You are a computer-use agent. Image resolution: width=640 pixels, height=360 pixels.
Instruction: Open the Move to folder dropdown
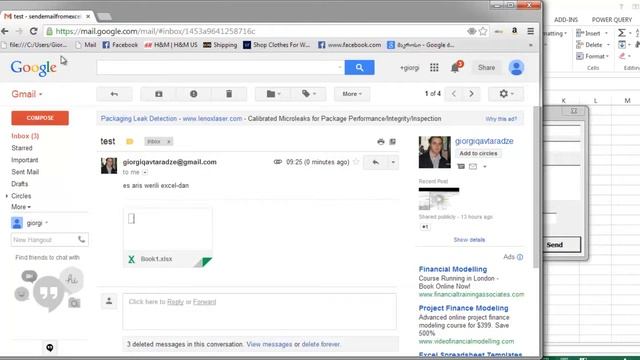pyautogui.click(x=273, y=94)
